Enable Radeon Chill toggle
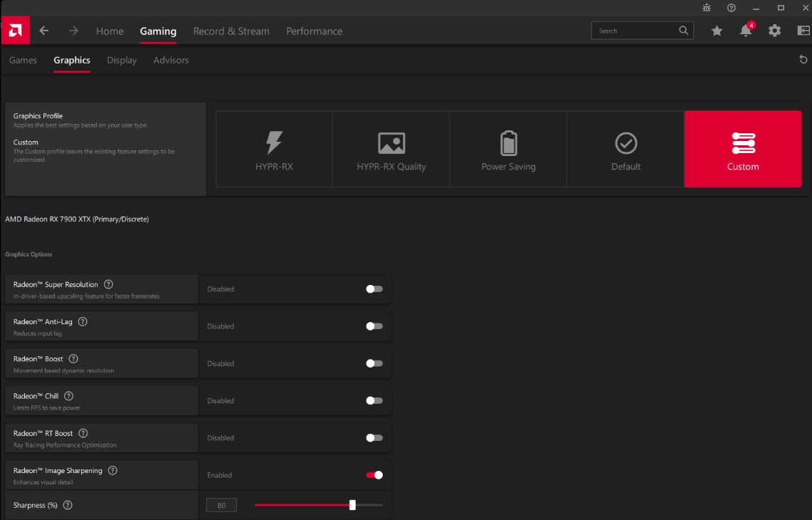Viewport: 812px width, 520px height. click(x=374, y=401)
